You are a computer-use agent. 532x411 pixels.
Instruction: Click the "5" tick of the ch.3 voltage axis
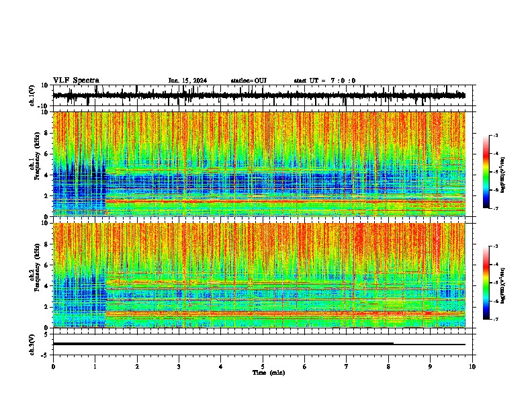click(x=46, y=334)
